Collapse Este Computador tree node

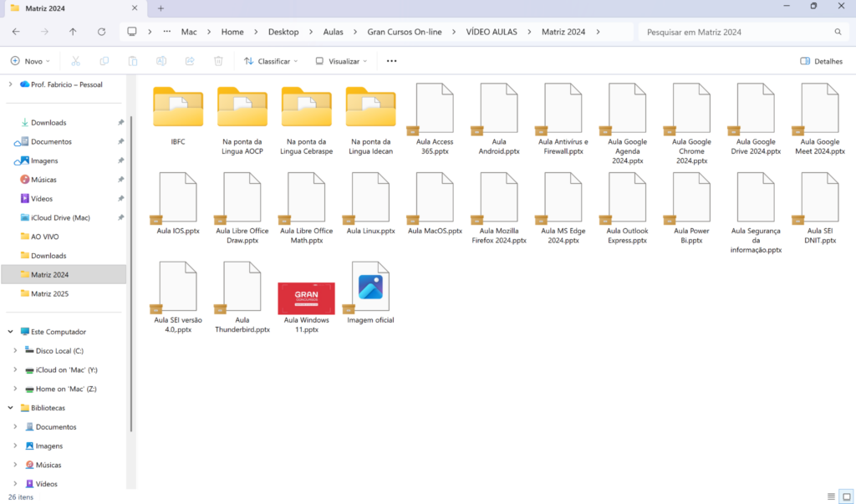tap(10, 332)
